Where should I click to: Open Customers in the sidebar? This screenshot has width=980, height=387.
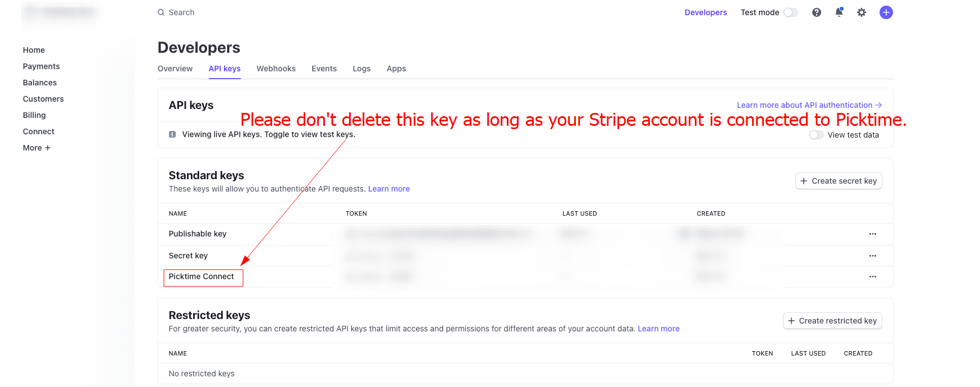[43, 99]
